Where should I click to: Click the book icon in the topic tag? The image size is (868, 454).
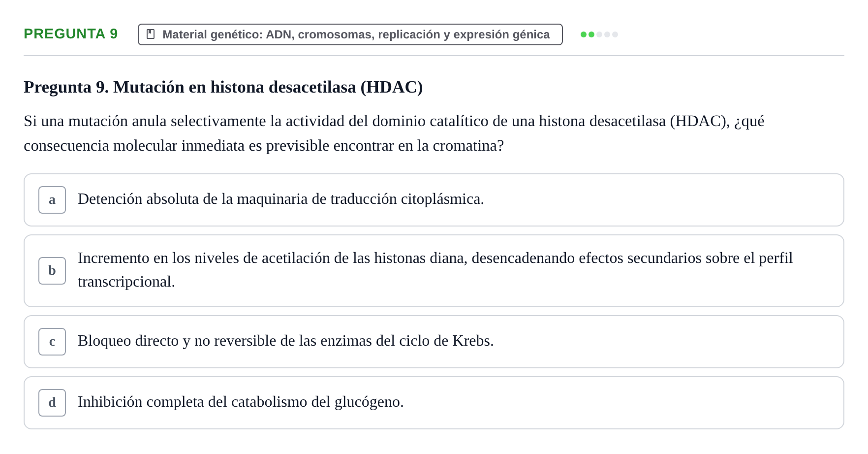[151, 34]
